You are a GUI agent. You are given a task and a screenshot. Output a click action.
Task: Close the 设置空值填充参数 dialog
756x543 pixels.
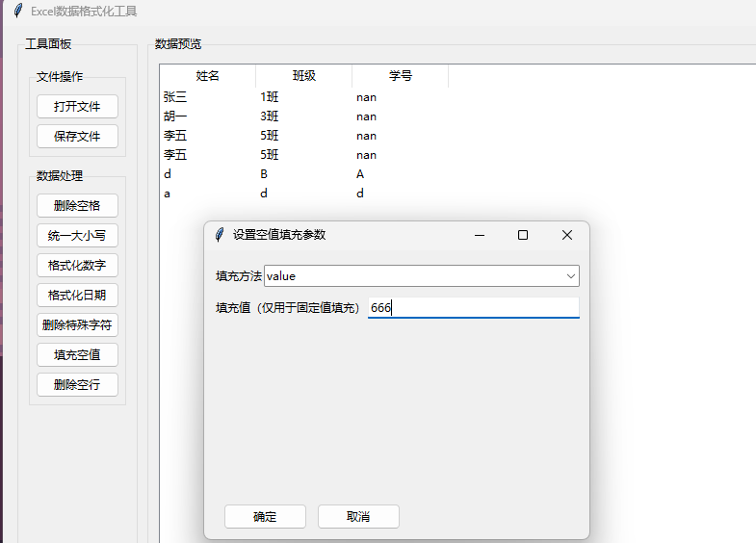tap(567, 235)
